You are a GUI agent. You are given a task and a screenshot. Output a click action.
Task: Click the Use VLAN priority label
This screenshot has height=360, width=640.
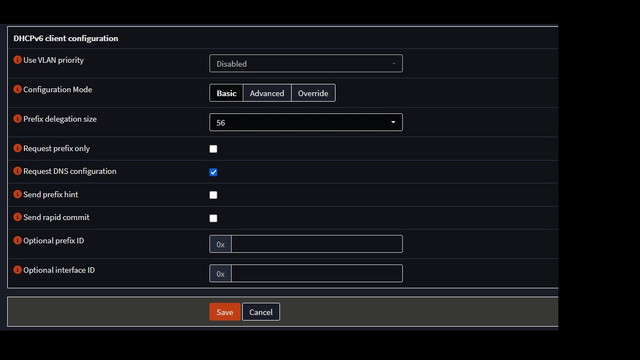tap(53, 60)
